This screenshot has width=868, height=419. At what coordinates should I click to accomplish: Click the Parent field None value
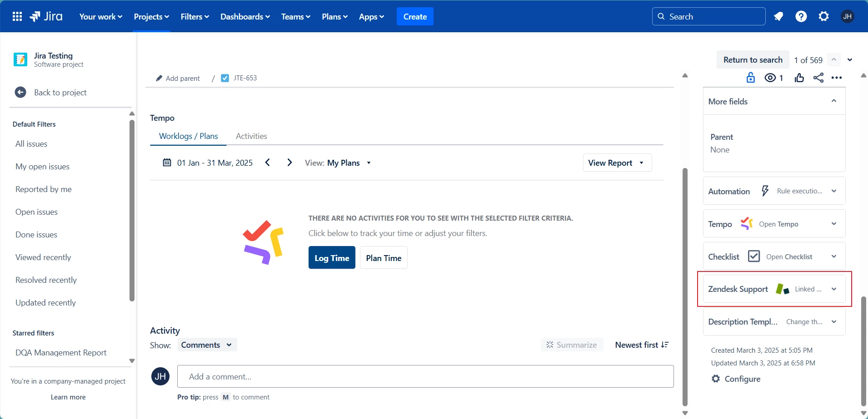[x=720, y=149]
